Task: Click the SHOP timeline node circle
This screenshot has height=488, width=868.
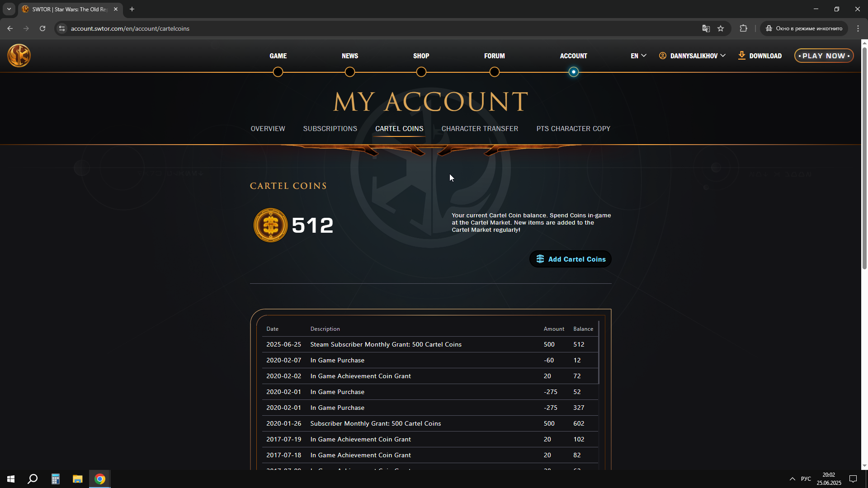Action: click(421, 72)
